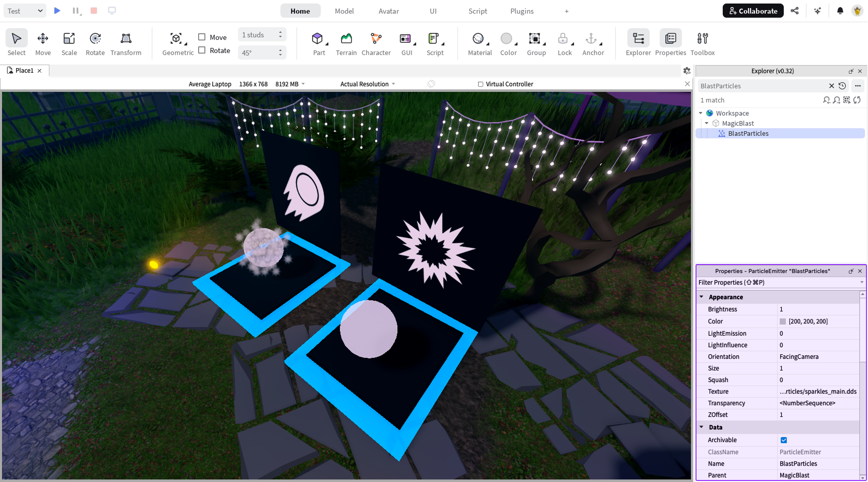Open the Average Laptop memory dropdown
Viewport: 868px width, 482px height.
303,84
